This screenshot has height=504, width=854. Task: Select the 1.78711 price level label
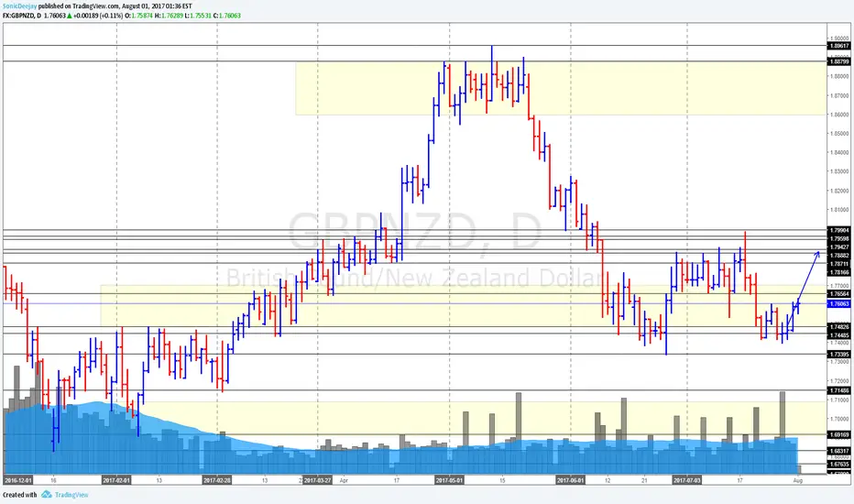838,264
